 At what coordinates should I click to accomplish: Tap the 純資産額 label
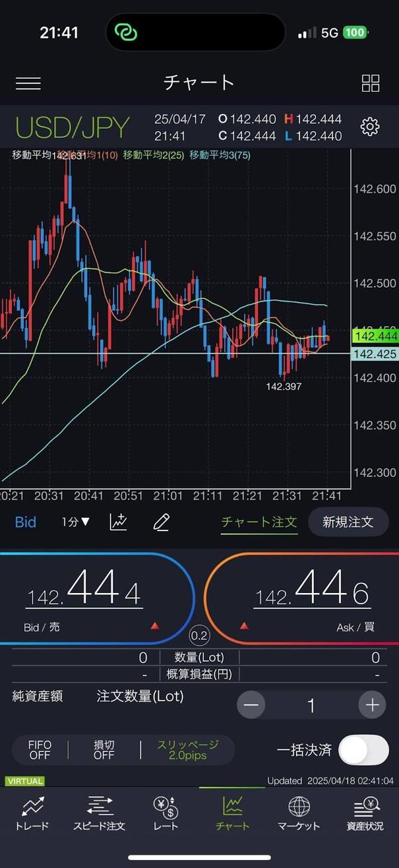click(x=38, y=696)
